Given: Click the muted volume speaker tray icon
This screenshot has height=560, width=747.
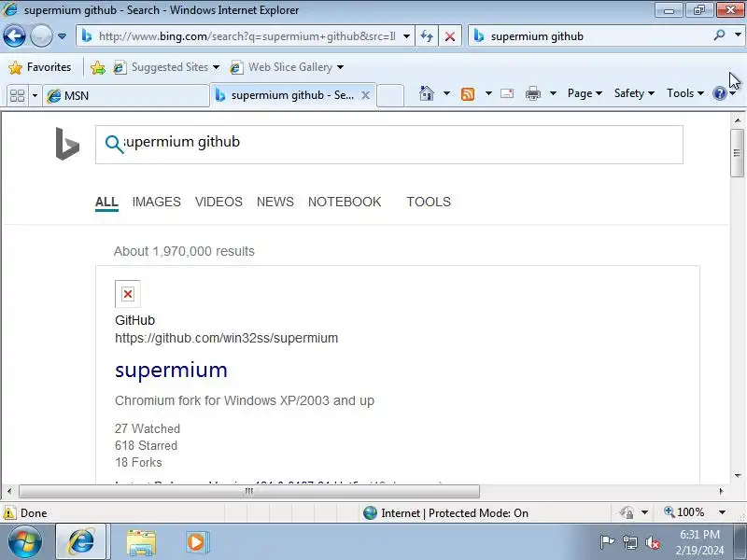Looking at the screenshot, I should click(x=652, y=542).
